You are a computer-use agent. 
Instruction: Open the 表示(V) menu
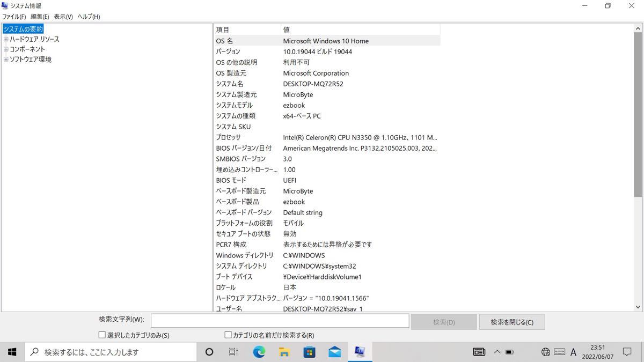pos(63,17)
